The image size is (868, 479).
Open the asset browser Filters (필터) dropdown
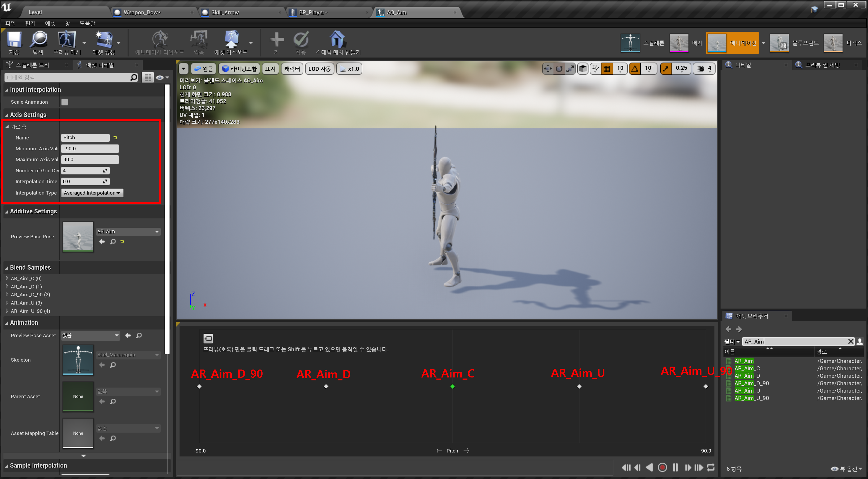732,342
